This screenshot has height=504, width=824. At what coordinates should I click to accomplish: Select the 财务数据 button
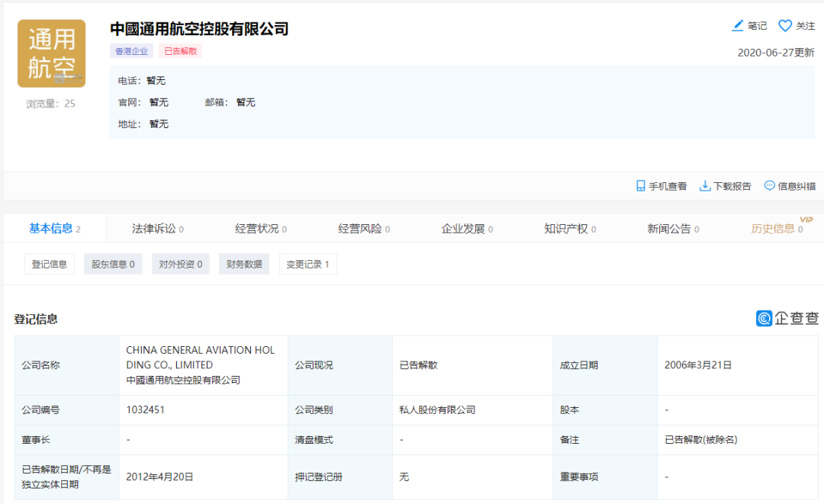click(x=244, y=264)
